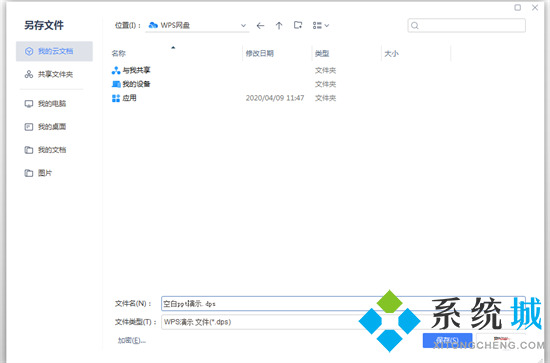Select the 应用 folder
550x363 pixels.
pyautogui.click(x=129, y=98)
